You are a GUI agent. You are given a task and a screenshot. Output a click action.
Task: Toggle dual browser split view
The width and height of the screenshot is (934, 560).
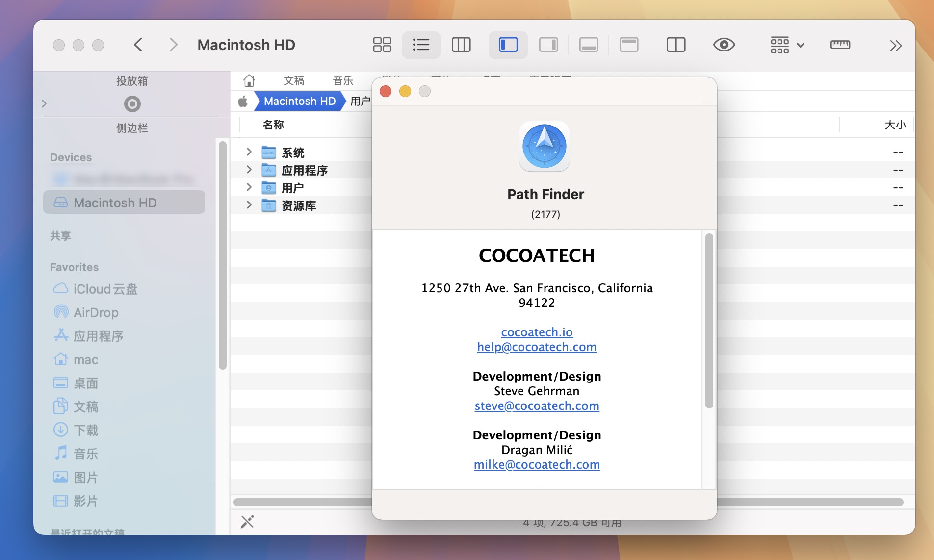676,45
